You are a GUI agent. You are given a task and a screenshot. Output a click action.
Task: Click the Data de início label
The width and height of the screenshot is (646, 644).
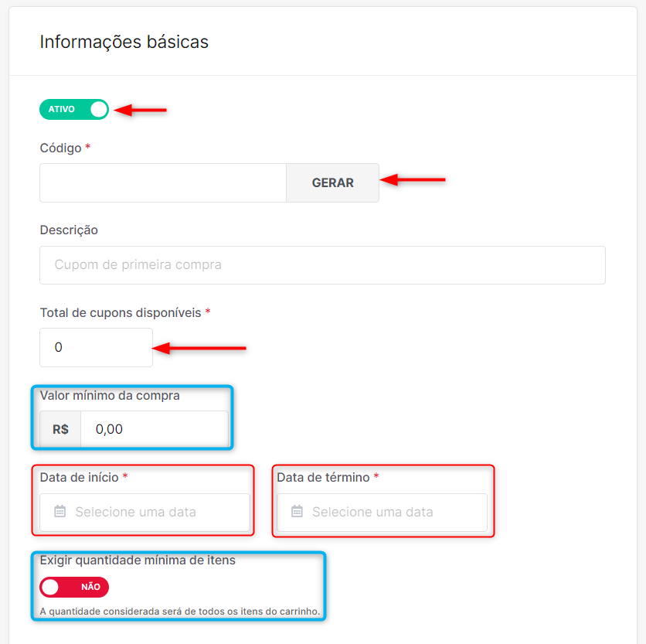(79, 478)
